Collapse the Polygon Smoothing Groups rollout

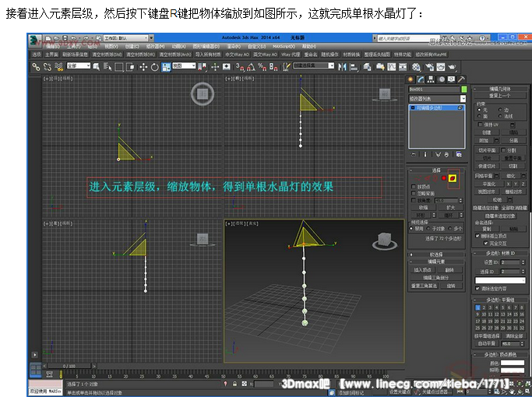[500, 300]
